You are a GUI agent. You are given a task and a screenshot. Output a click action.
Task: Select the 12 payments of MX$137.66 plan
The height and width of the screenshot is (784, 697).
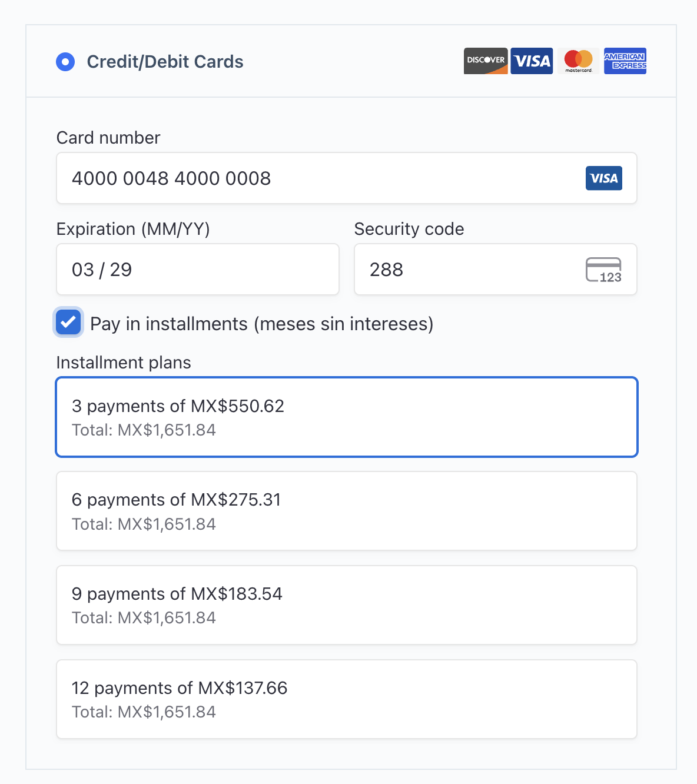coord(347,699)
